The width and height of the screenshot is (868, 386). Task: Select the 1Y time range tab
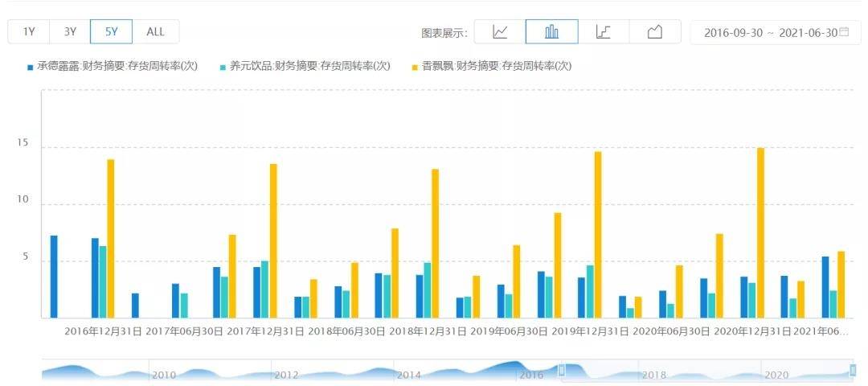click(29, 31)
